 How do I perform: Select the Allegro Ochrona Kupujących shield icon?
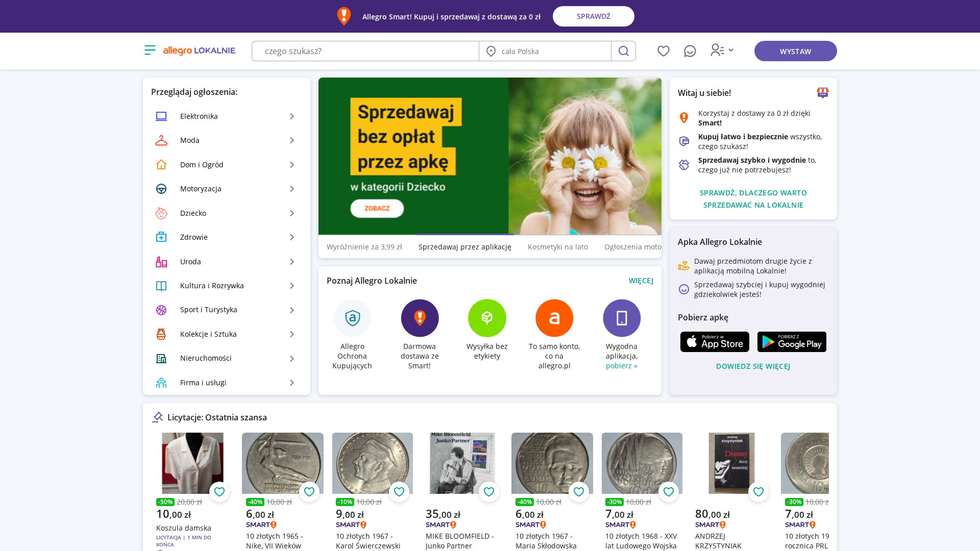(353, 318)
